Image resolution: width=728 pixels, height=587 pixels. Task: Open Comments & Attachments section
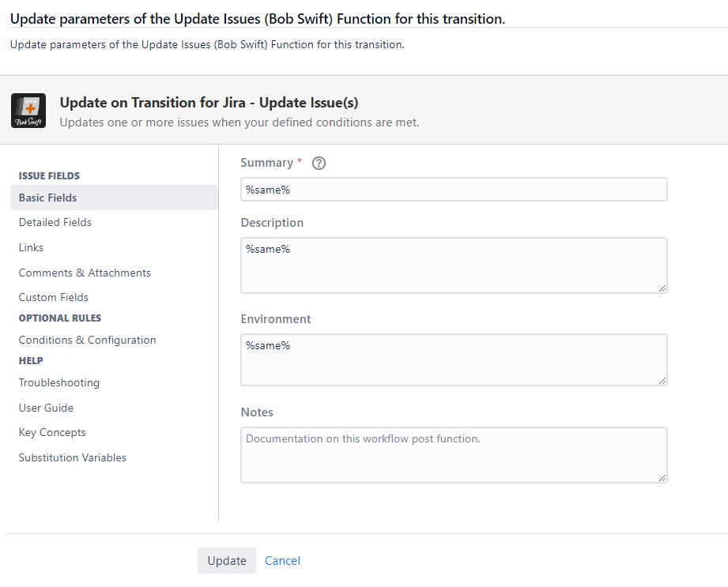[85, 273]
